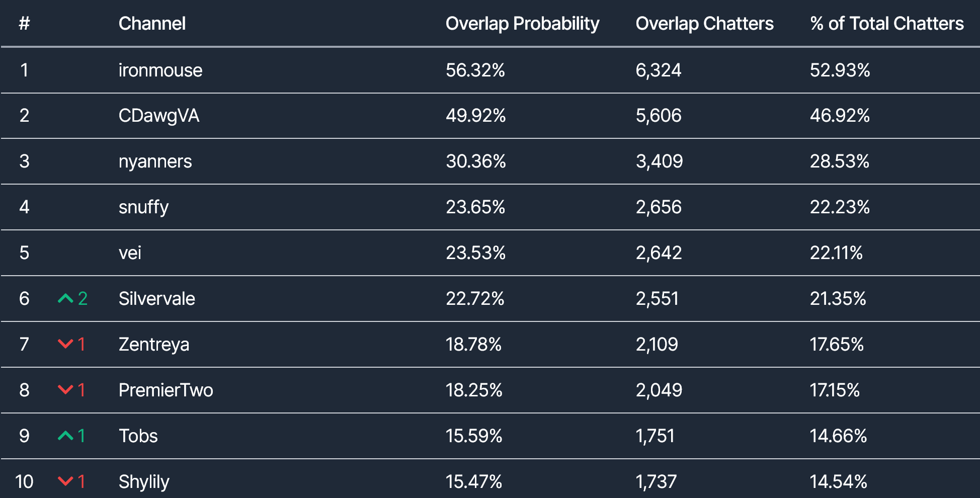This screenshot has height=498, width=980.
Task: Click the red down arrow beside Zentreya
Action: click(65, 344)
